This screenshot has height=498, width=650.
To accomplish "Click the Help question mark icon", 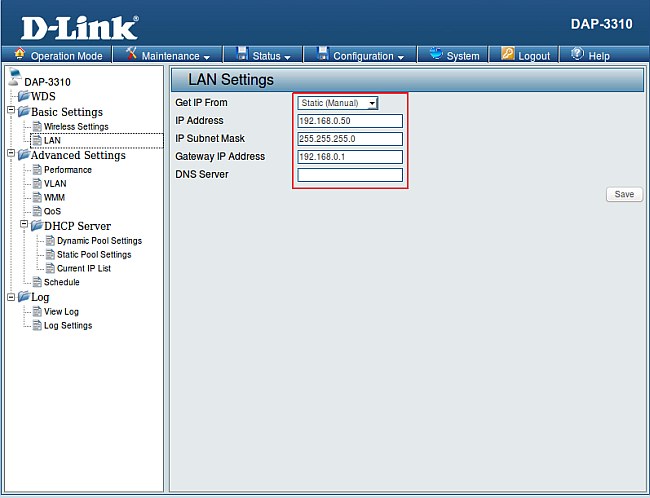I will (x=577, y=55).
